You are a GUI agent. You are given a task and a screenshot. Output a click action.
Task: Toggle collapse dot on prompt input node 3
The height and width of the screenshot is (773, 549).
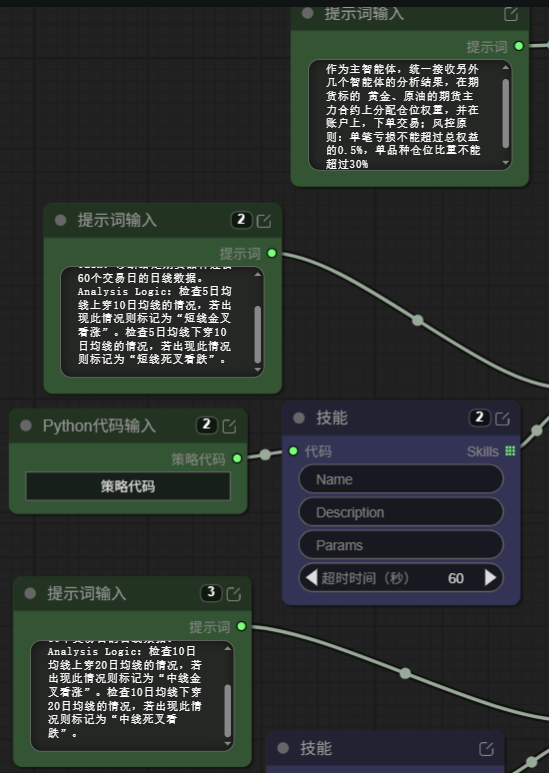(x=31, y=594)
